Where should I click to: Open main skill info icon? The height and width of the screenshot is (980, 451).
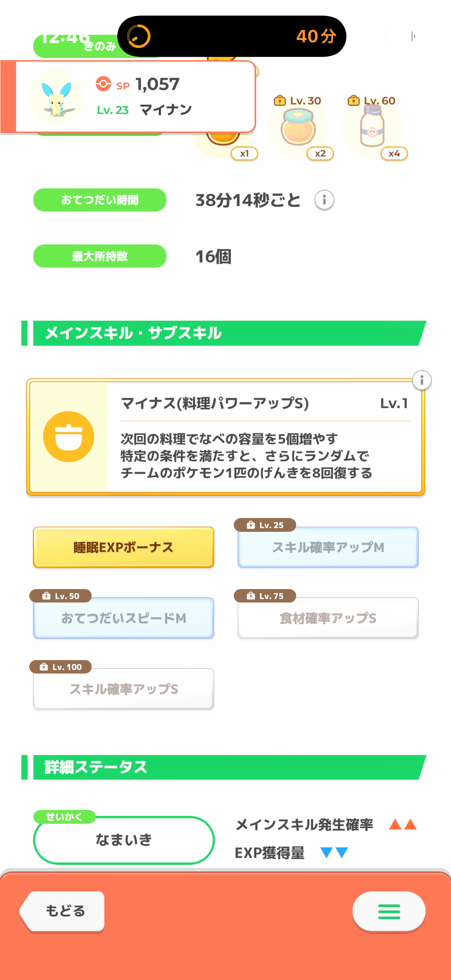pos(421,380)
